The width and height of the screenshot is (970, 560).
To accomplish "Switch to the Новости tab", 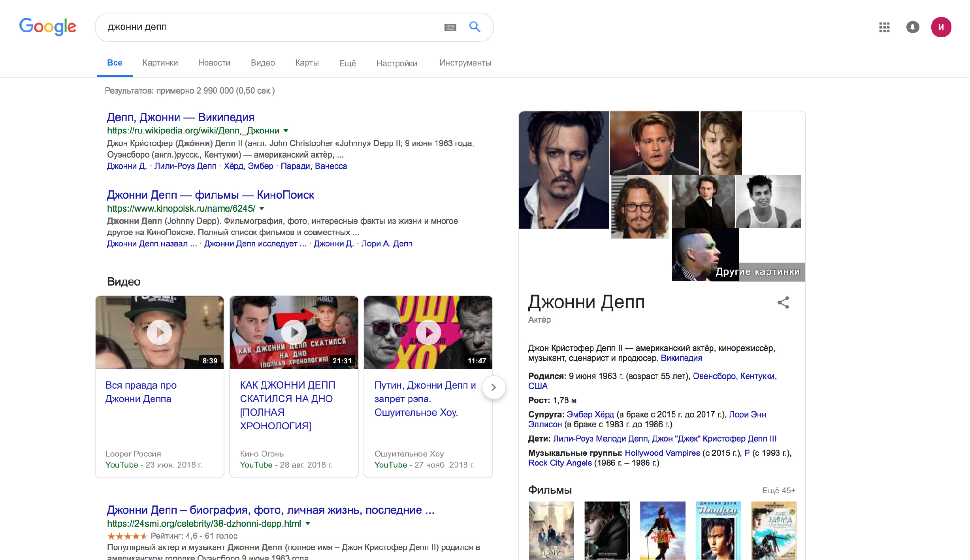I will click(x=214, y=63).
